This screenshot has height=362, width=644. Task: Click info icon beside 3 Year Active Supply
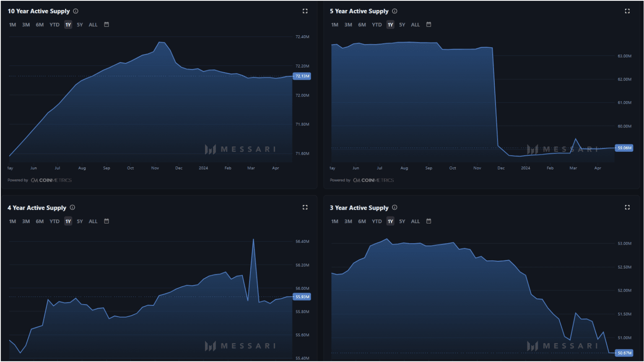395,208
